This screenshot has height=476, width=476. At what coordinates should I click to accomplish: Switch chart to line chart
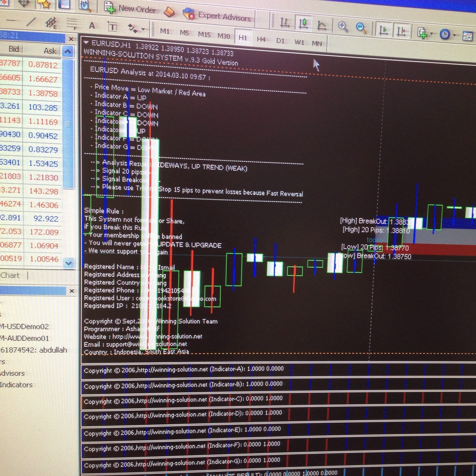click(x=322, y=25)
